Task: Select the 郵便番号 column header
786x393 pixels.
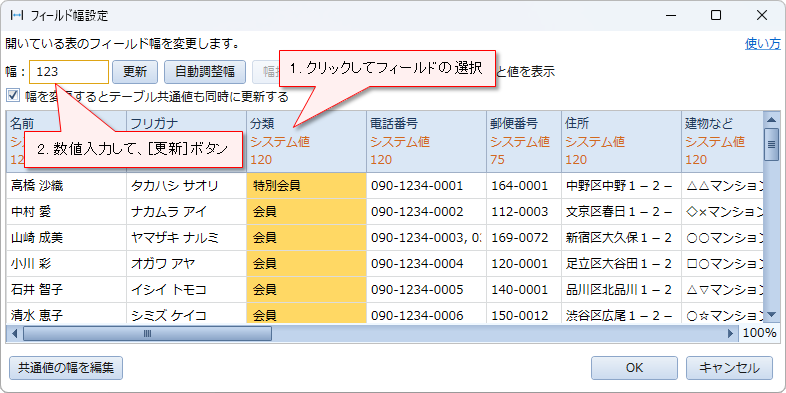Action: pyautogui.click(x=523, y=142)
